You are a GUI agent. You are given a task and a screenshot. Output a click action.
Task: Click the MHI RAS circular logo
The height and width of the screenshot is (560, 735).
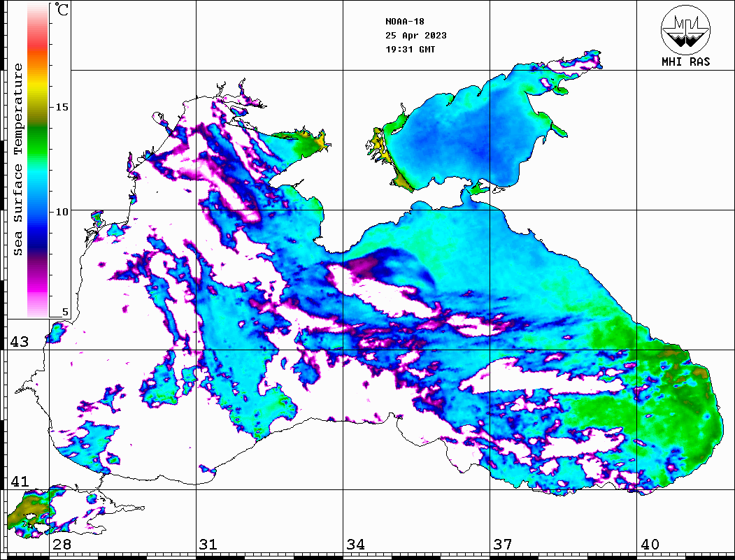point(685,29)
